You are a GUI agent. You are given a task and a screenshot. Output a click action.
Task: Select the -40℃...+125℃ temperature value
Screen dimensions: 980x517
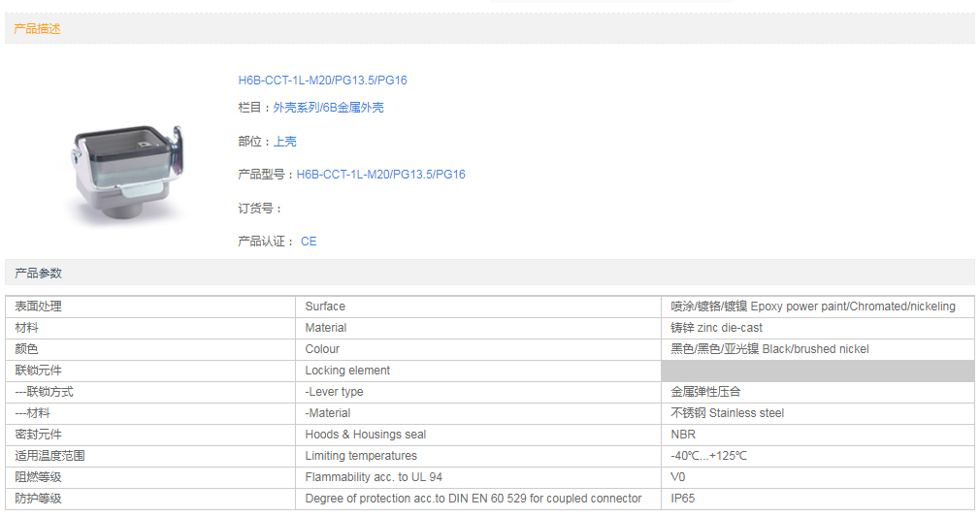(708, 456)
